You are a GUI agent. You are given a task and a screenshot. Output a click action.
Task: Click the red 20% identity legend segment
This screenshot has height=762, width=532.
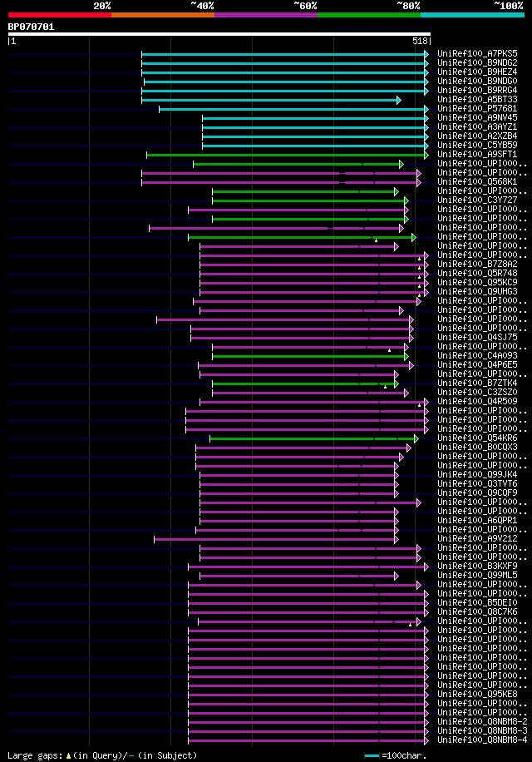60,15
